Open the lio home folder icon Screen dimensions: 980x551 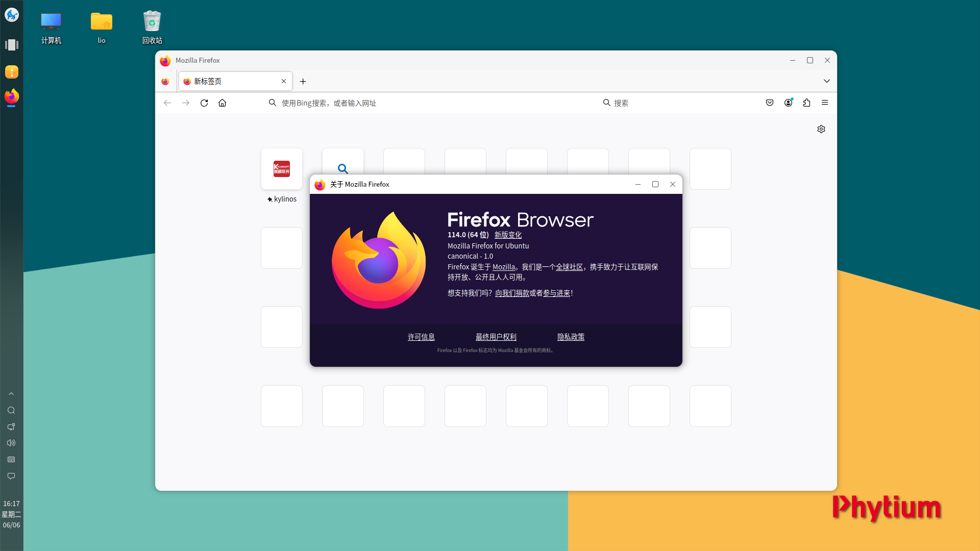102,28
